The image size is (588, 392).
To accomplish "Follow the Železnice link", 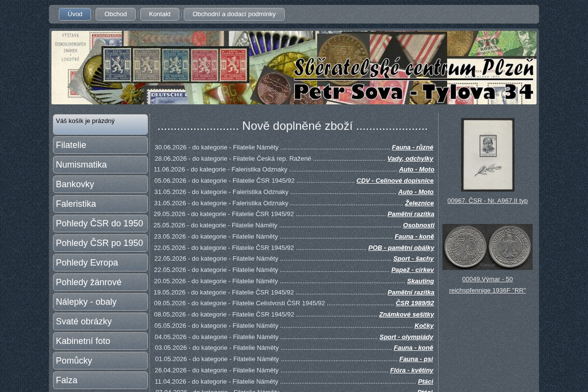I will 419,203.
